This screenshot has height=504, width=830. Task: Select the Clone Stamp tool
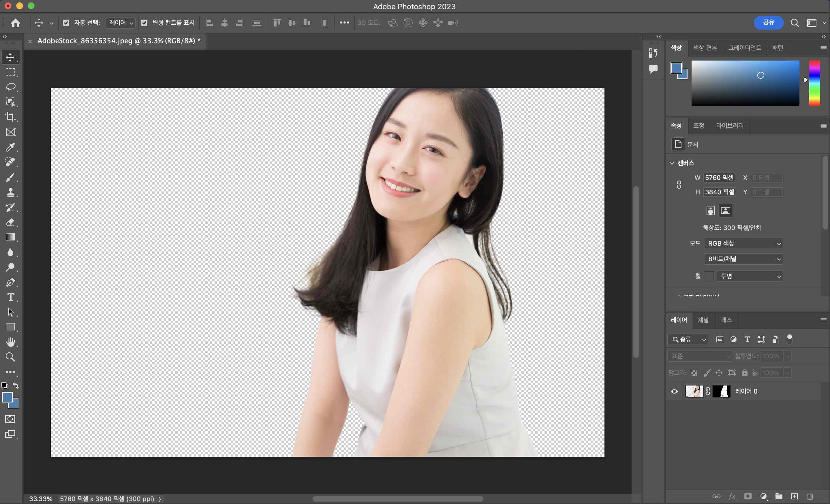point(10,192)
